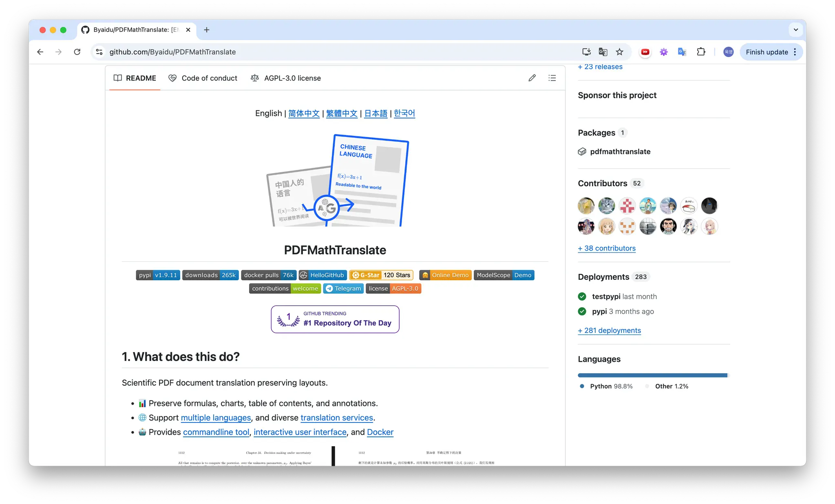
Task: Expand the +38 contributors list
Action: tap(607, 248)
